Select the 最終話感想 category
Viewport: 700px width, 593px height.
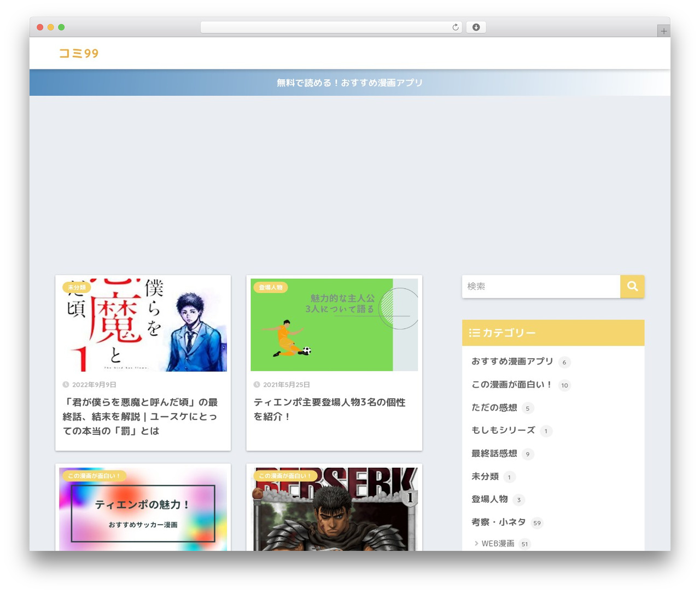[494, 454]
